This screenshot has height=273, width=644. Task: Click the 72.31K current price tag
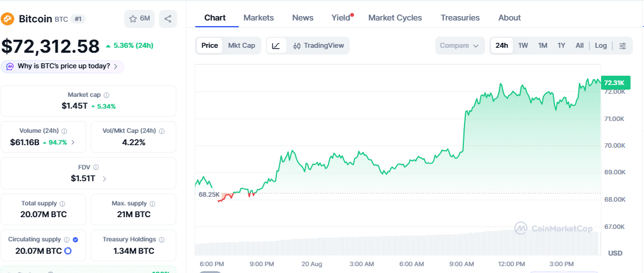(x=615, y=83)
